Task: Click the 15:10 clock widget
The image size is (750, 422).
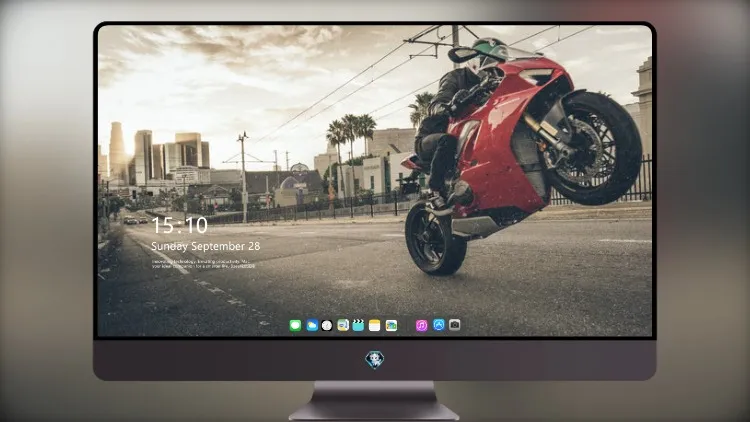Action: 179,225
